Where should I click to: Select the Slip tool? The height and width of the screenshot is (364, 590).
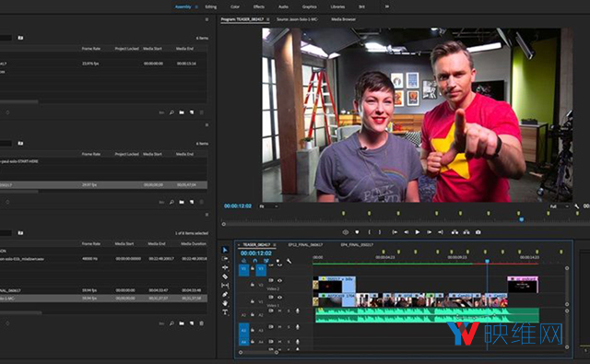coord(225,286)
